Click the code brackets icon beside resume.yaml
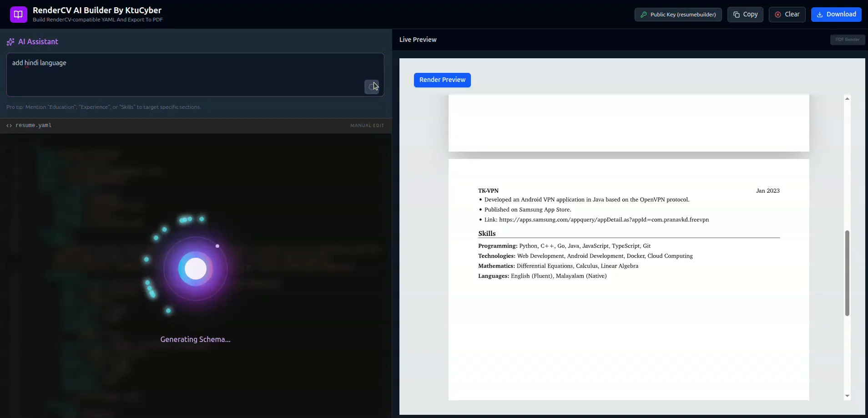 tap(9, 126)
